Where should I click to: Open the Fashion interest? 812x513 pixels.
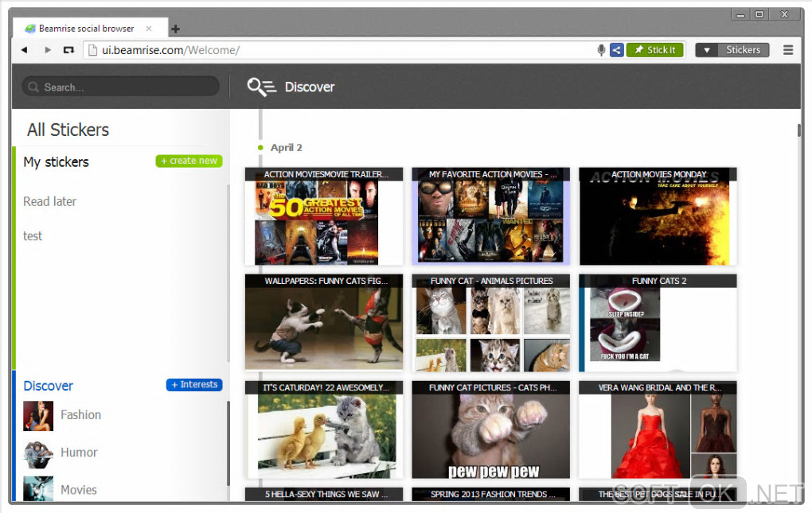[x=80, y=414]
